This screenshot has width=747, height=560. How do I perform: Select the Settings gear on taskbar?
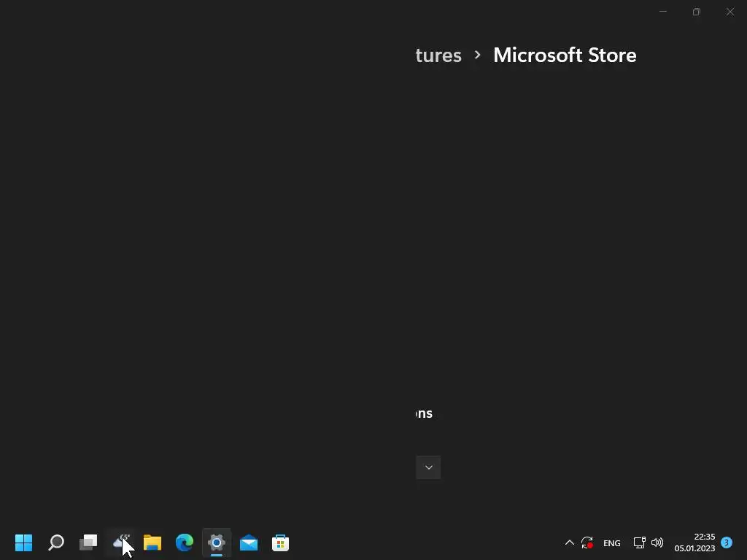[216, 542]
